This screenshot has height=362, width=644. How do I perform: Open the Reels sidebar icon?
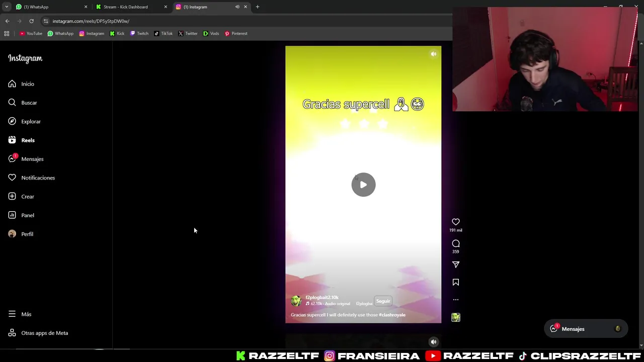point(12,140)
